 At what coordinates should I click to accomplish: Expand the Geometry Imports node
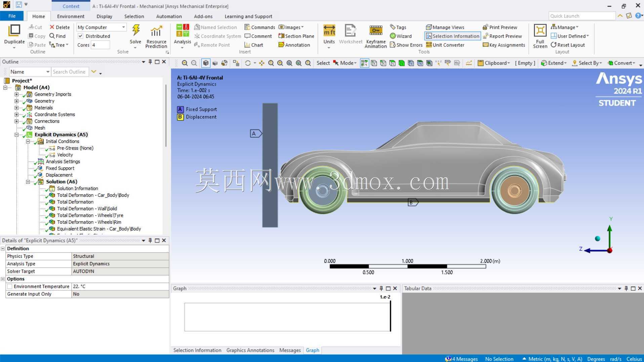click(x=16, y=94)
